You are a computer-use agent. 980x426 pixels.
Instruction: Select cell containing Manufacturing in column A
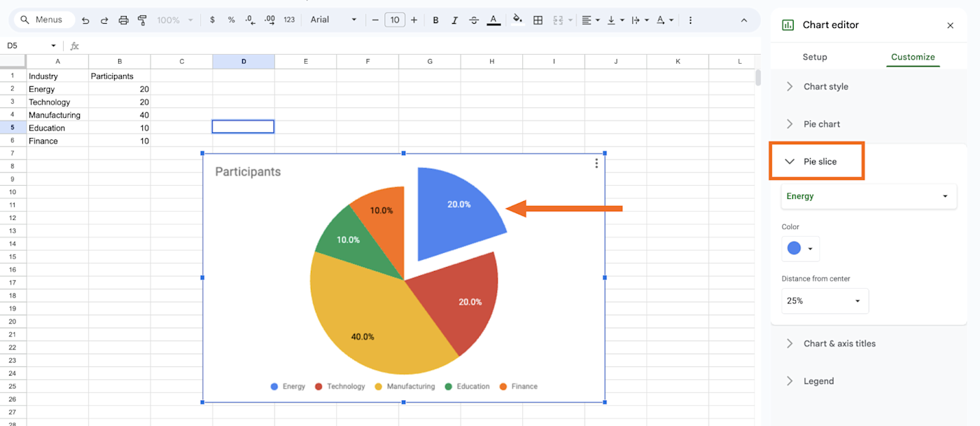57,115
